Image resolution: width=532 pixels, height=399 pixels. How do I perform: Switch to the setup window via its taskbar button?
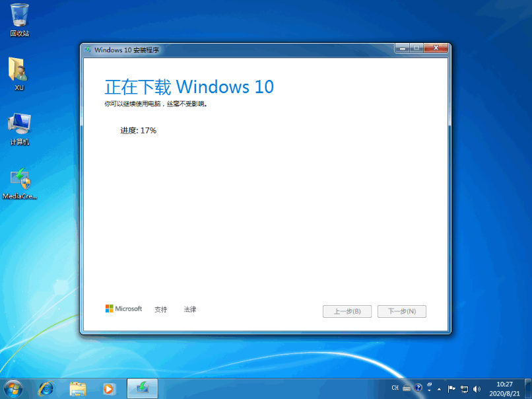pos(142,389)
